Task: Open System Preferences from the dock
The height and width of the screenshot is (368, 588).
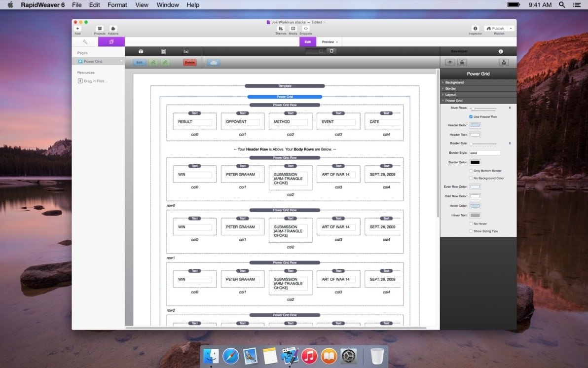Action: (x=348, y=356)
